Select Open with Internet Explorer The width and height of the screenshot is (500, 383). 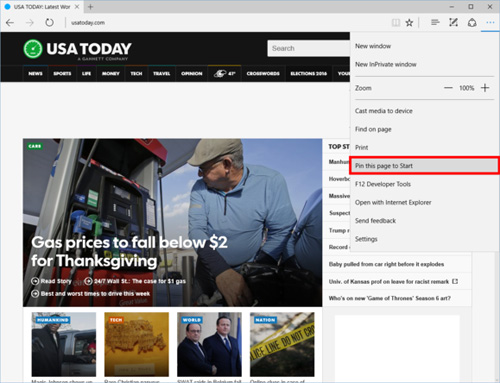coord(393,202)
